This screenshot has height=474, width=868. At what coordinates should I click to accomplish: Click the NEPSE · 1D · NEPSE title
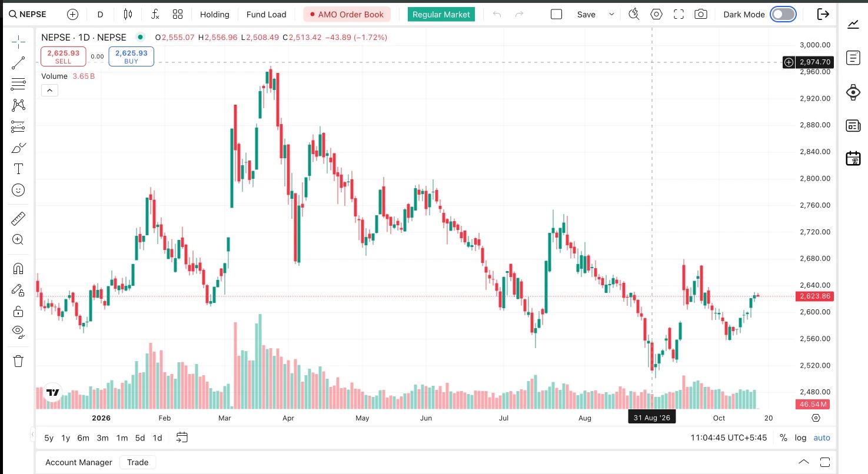tap(84, 37)
